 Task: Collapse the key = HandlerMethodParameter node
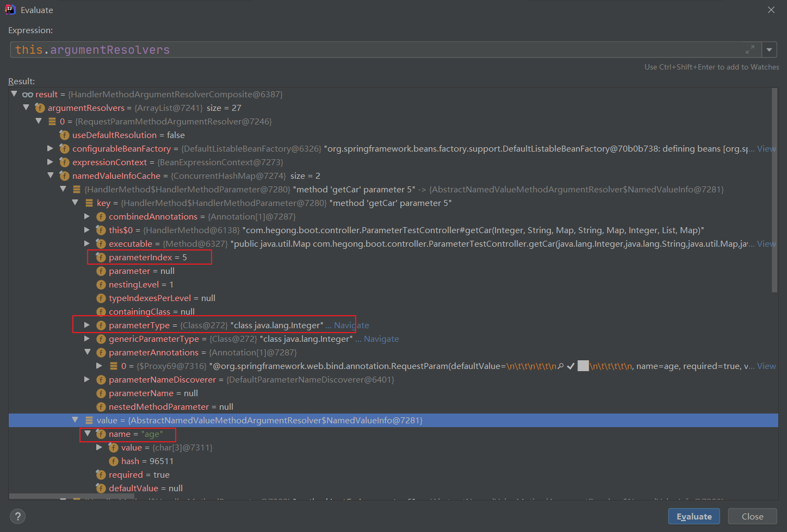pos(75,203)
